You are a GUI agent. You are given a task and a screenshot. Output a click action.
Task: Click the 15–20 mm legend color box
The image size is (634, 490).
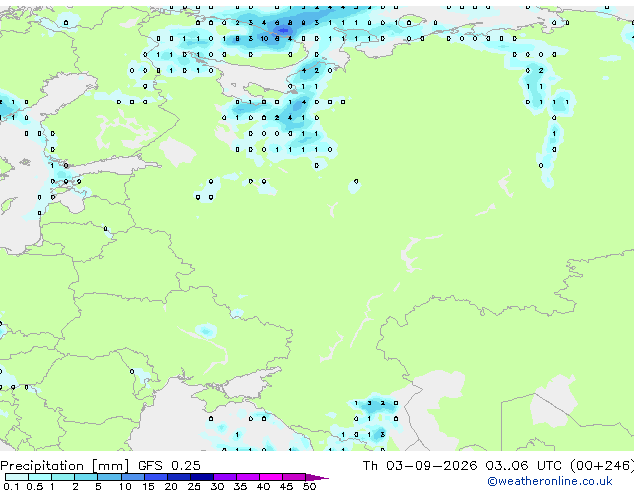click(155, 477)
